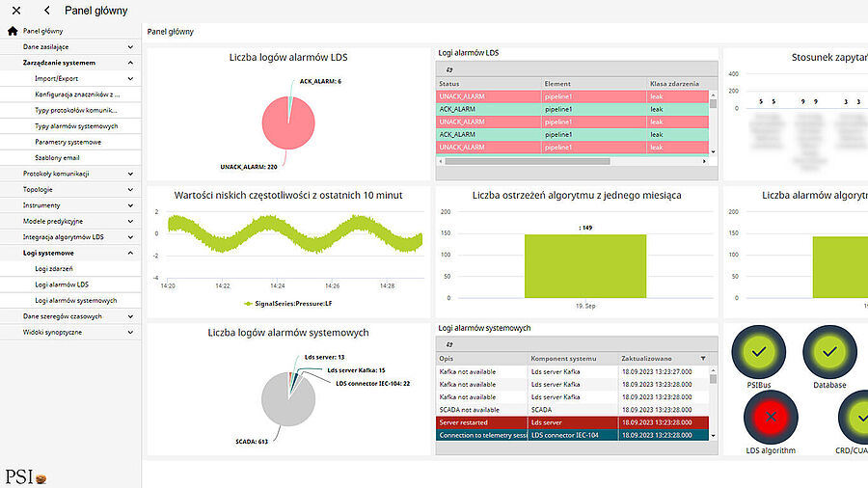Refresh the Logi alarmów LDS table
The width and height of the screenshot is (868, 488).
click(x=449, y=69)
